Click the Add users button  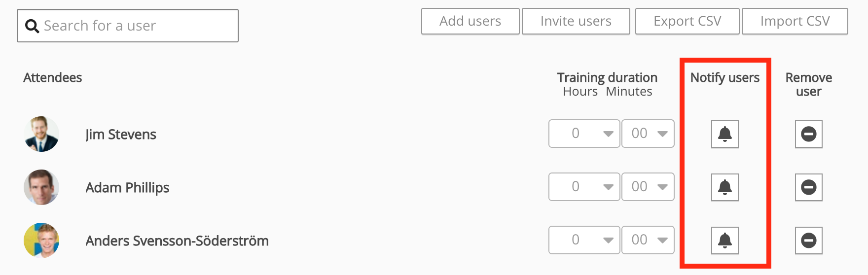pos(470,21)
